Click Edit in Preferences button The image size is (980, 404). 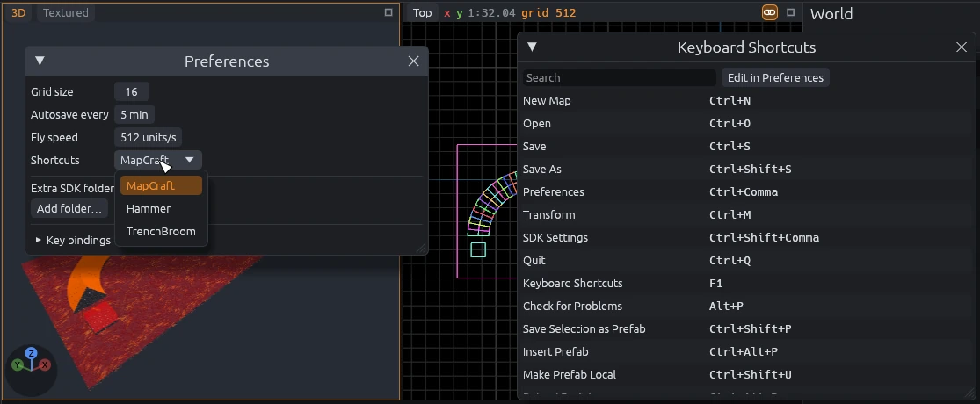(x=775, y=78)
